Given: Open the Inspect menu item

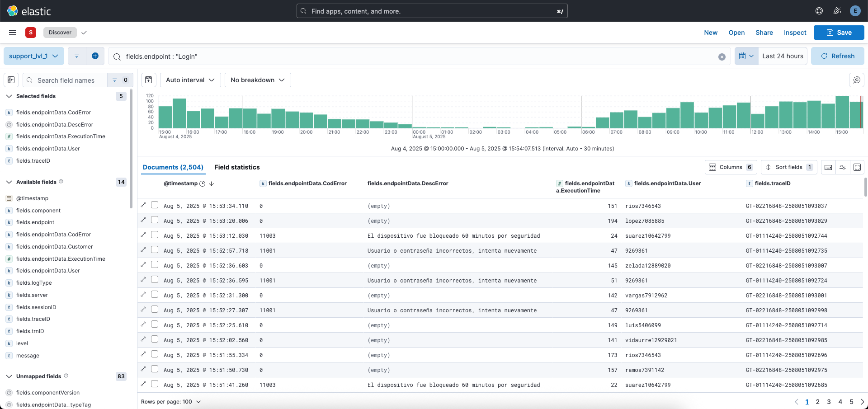Looking at the screenshot, I should (795, 32).
